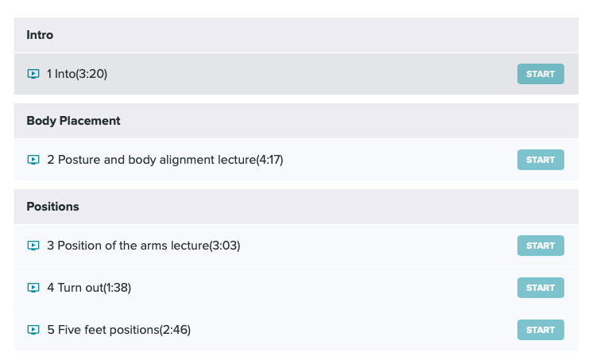Start the 1 Into lesson

point(540,74)
